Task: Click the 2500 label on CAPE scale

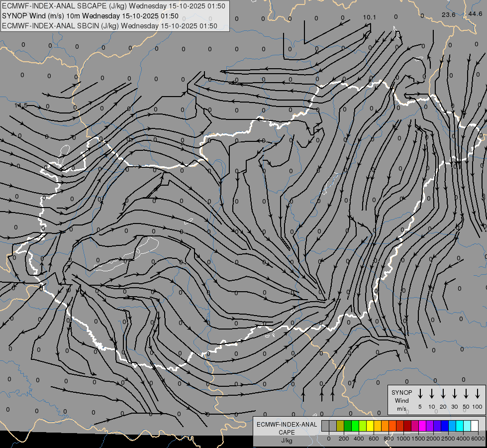Action: (448, 439)
